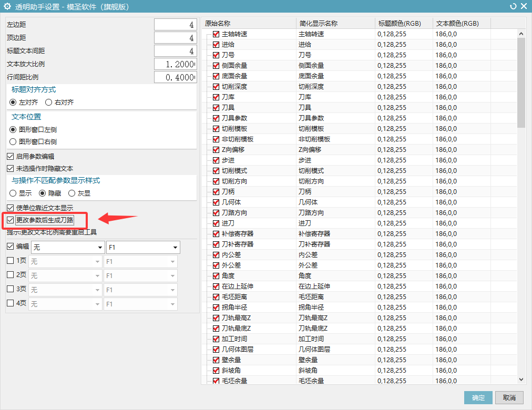
Task: Select the 隐藏 radio option
Action: (43, 193)
